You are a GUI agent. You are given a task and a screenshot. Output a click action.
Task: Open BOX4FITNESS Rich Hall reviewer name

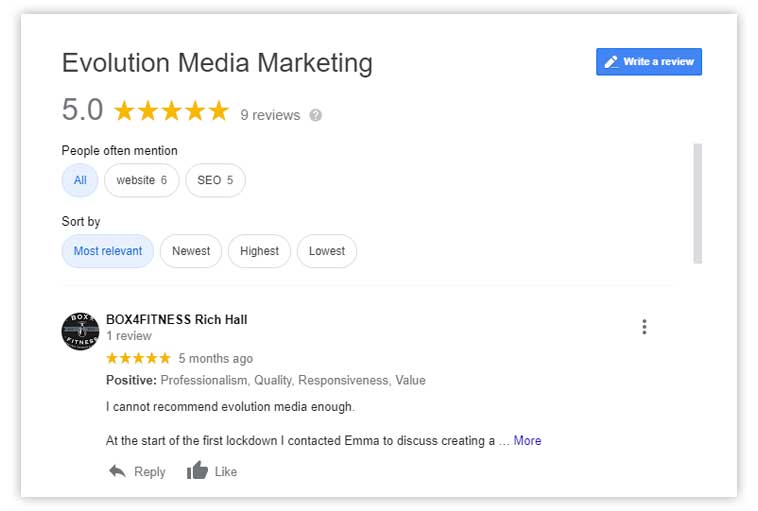tap(176, 320)
